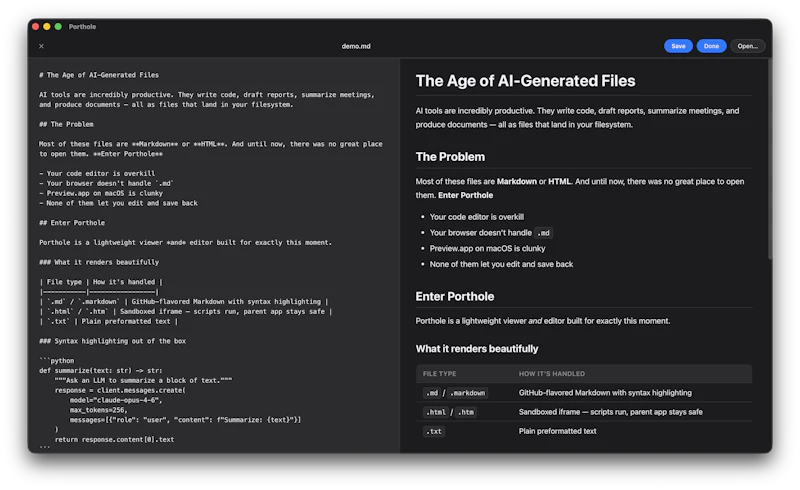Image resolution: width=800 pixels, height=490 pixels.
Task: Click the 'FILE TYPE' table header
Action: click(x=439, y=374)
